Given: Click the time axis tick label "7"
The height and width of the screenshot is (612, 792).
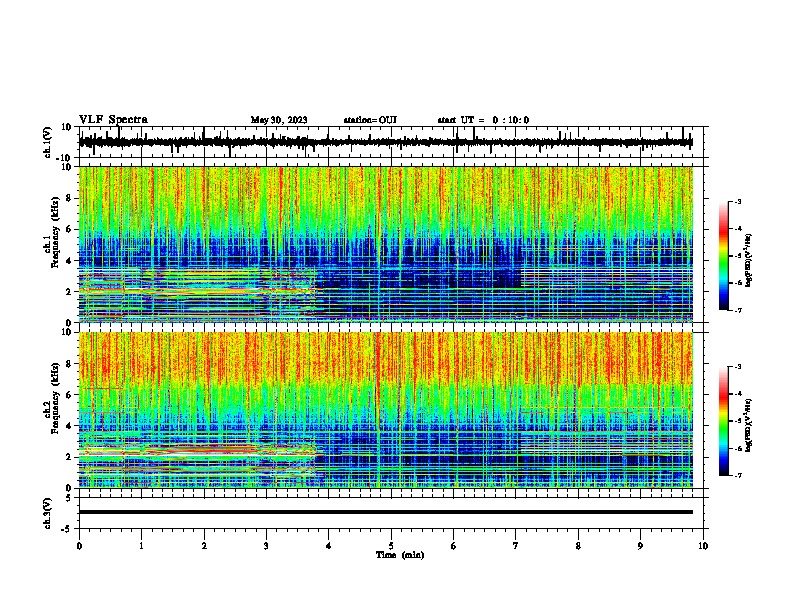Looking at the screenshot, I should (516, 546).
